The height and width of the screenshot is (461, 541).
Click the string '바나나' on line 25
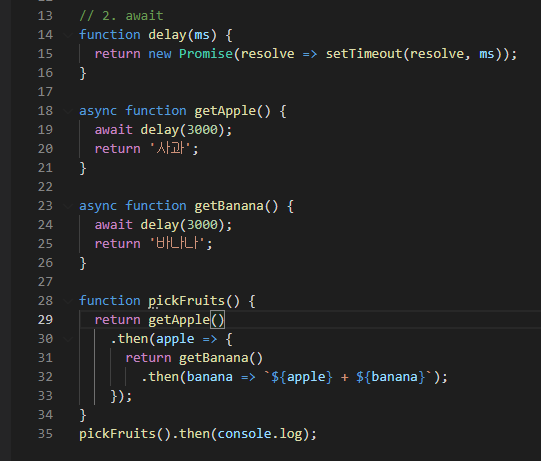[x=177, y=244]
